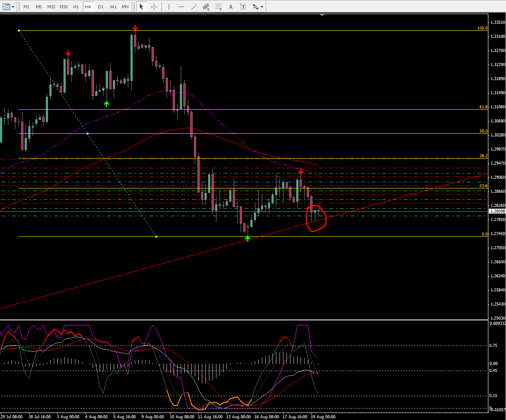The image size is (506, 420).
Task: Select the trendline drawing tool
Action: 194,7
